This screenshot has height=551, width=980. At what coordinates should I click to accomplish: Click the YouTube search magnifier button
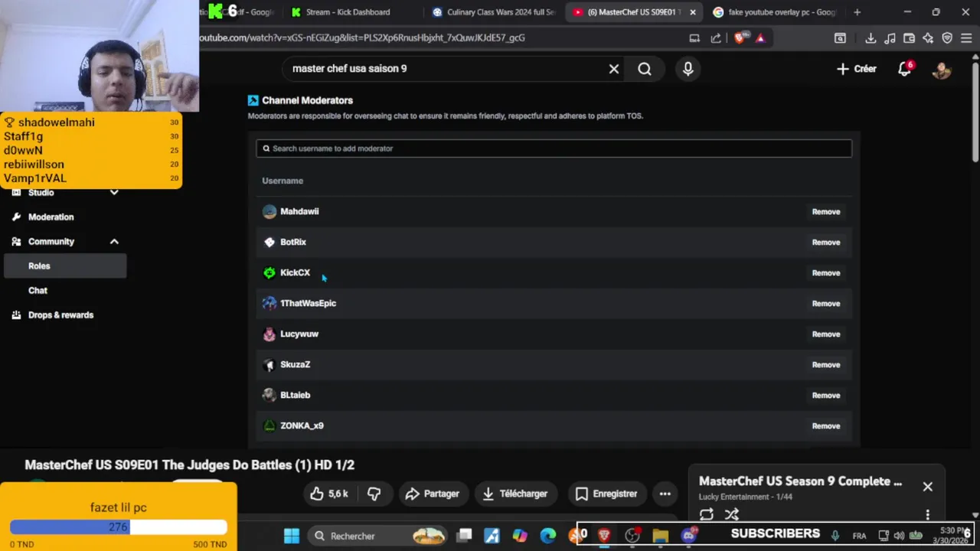[x=645, y=69]
